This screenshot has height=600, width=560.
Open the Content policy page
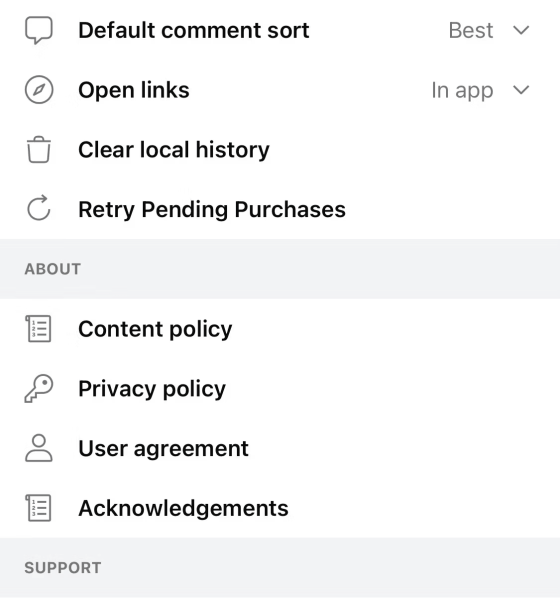pyautogui.click(x=280, y=329)
